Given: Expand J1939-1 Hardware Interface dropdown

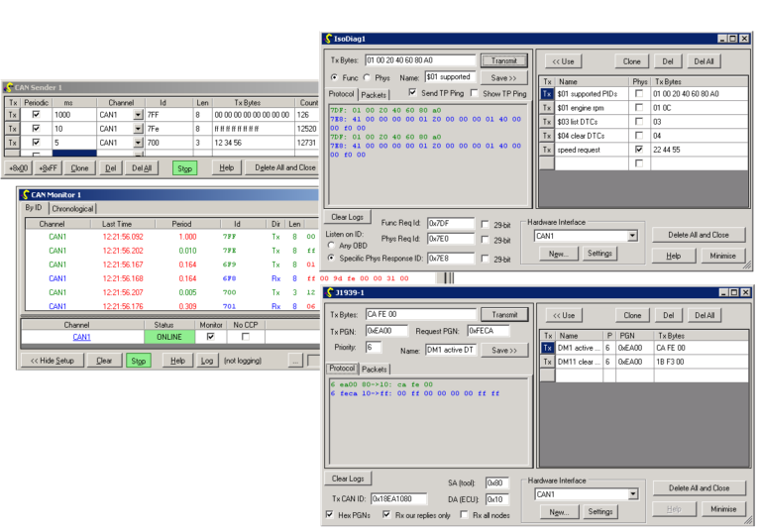Looking at the screenshot, I should [x=631, y=494].
